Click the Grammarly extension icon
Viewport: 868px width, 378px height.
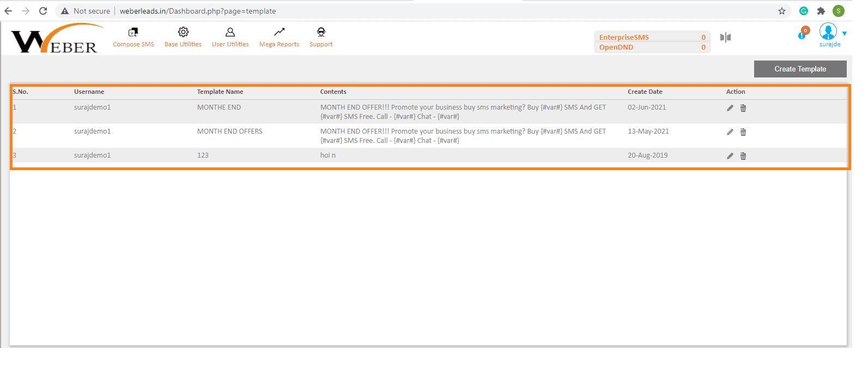click(803, 11)
